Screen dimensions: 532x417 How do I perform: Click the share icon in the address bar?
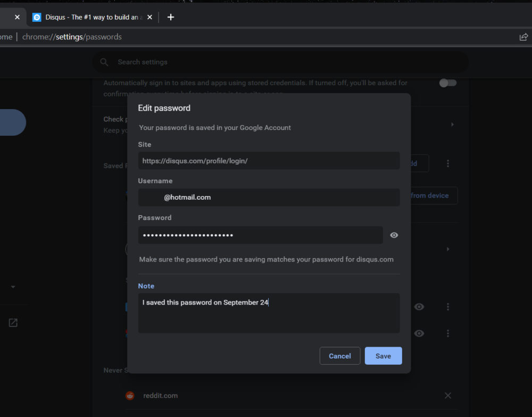(523, 37)
